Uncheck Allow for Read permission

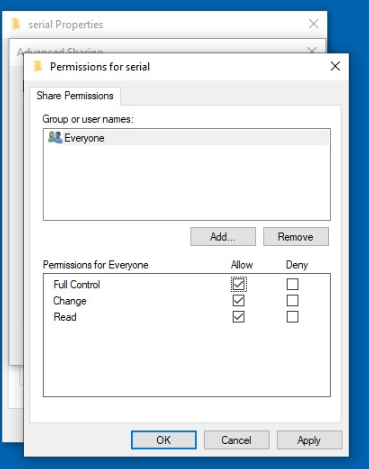click(238, 317)
